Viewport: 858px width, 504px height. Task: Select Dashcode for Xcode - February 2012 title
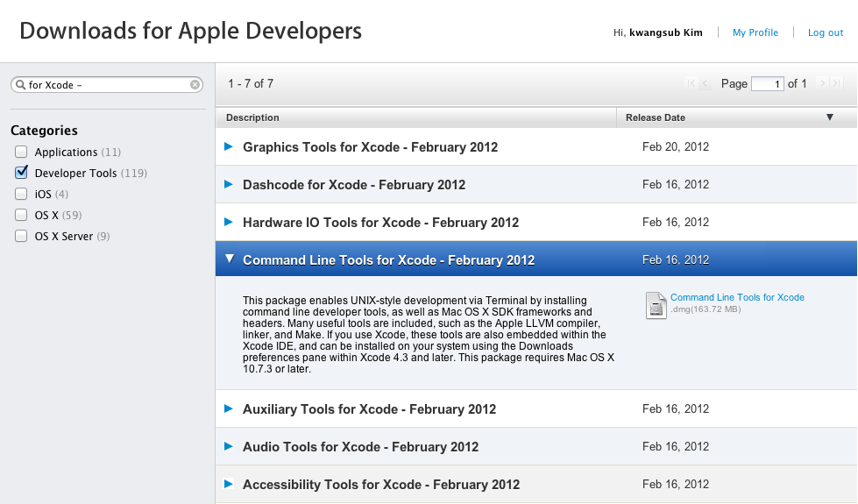coord(354,185)
